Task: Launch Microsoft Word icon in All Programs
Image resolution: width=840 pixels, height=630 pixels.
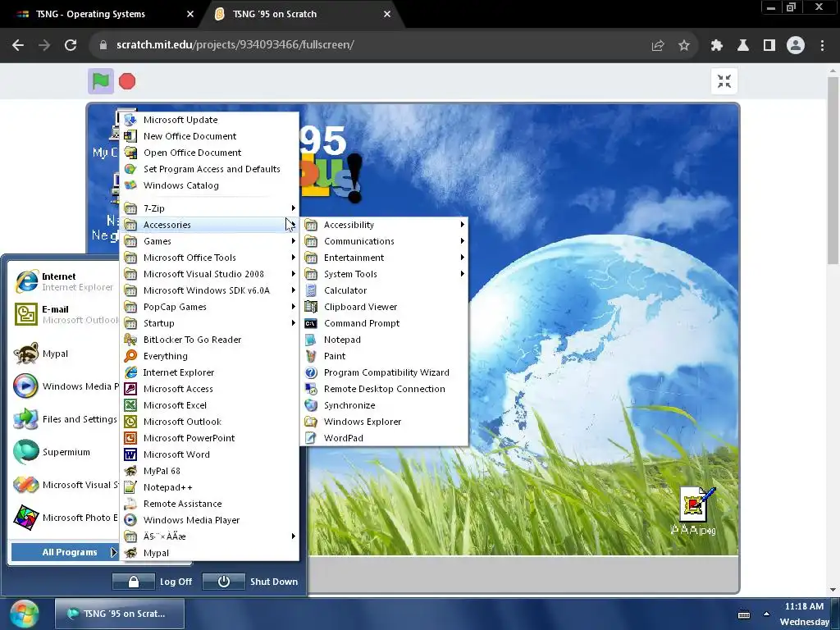Action: tap(130, 454)
